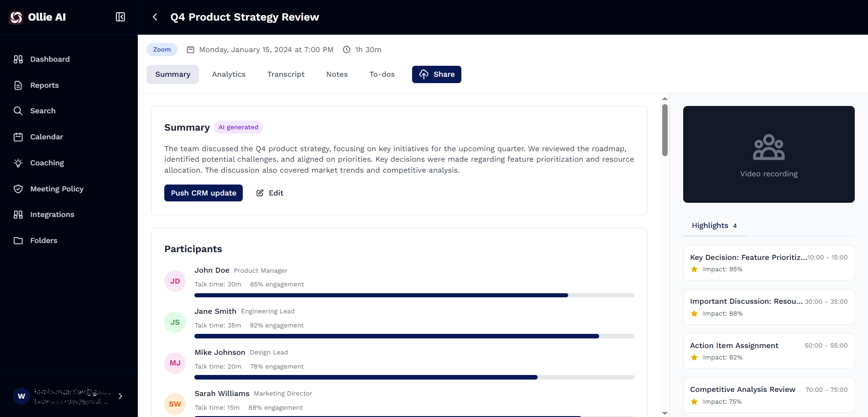Open Meeting Policy shield item
This screenshot has height=417, width=868.
coord(18,189)
